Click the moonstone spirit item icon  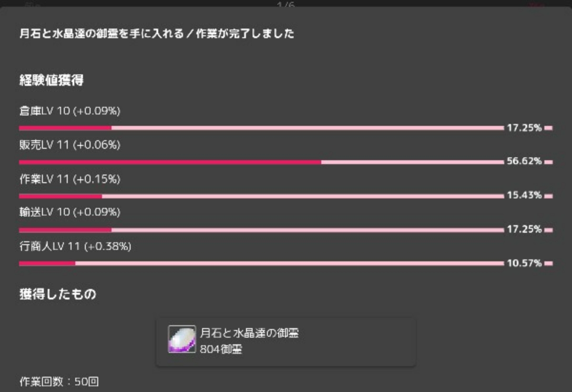coord(182,339)
